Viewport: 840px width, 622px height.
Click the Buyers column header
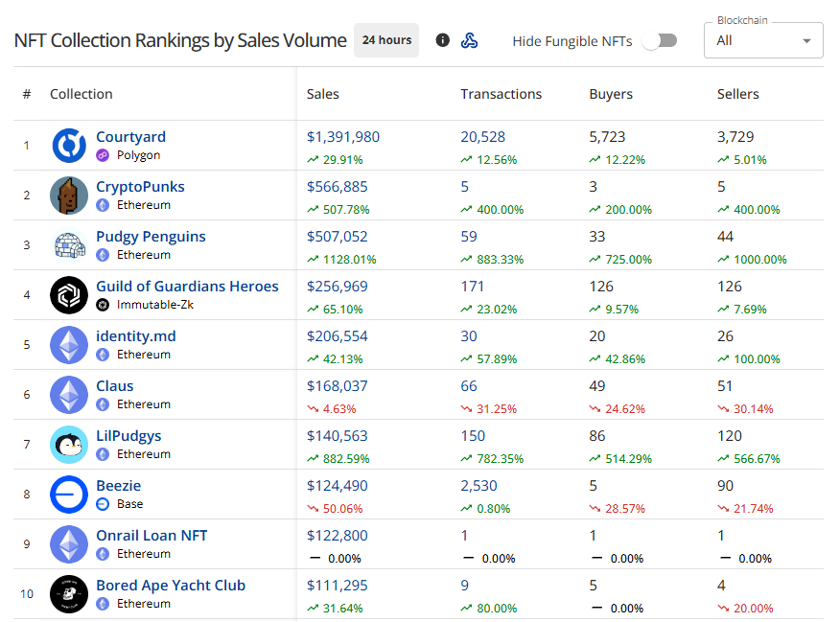(x=611, y=94)
